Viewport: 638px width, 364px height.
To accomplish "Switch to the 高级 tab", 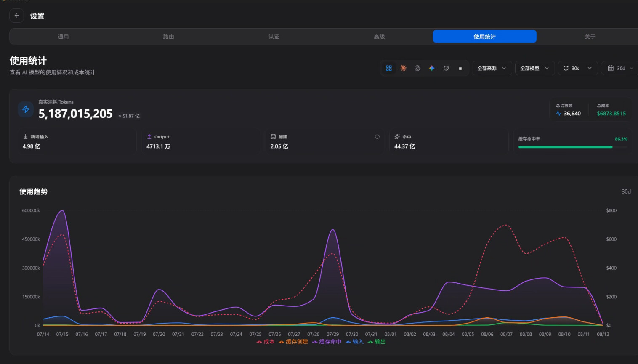I will [x=379, y=37].
